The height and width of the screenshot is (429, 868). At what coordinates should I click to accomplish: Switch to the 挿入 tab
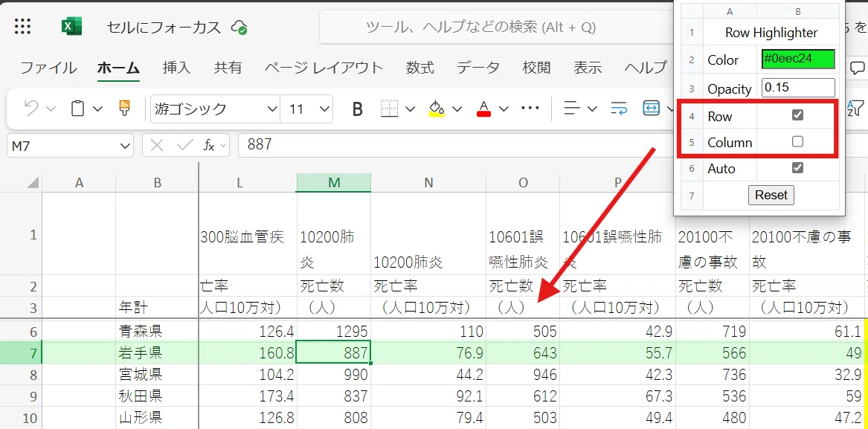click(x=176, y=68)
